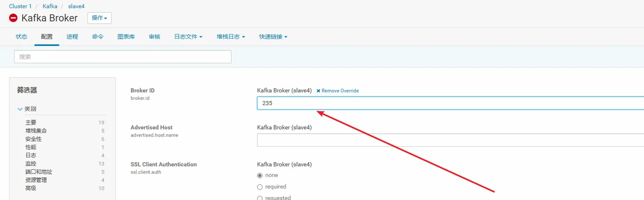Switch to the 审核 tab
Screen dimensions: 644x200
(155, 37)
